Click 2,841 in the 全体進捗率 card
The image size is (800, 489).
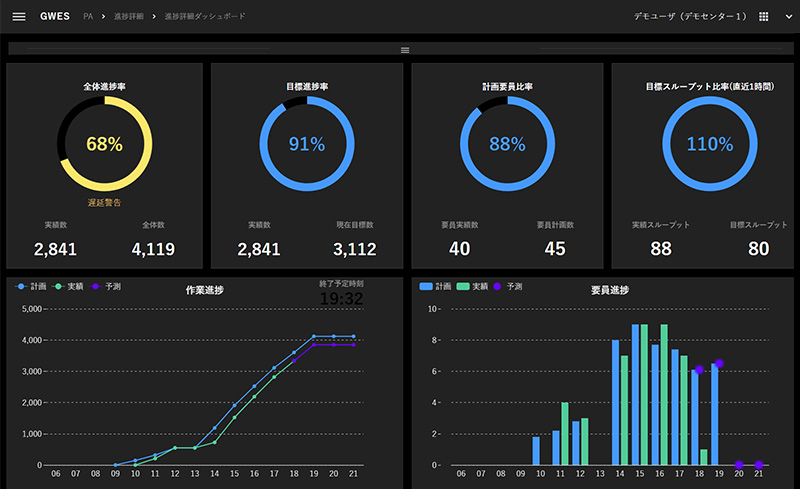[55, 249]
